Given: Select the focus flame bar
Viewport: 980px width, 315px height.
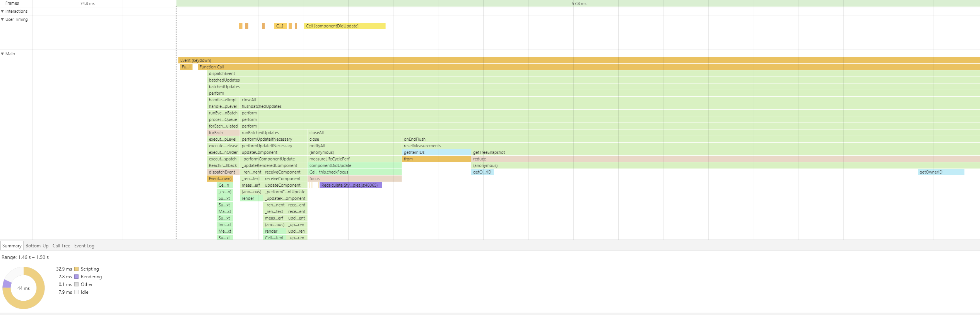Looking at the screenshot, I should (x=355, y=179).
